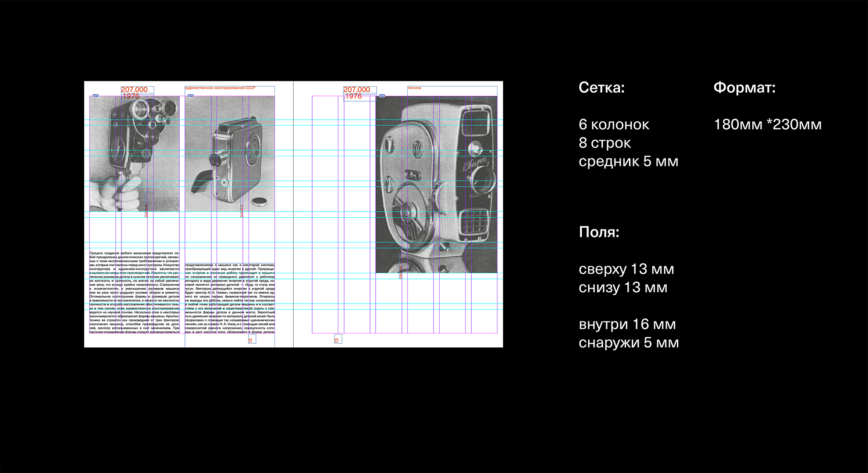Click 'снаружи 5 мм' margin text
The width and height of the screenshot is (868, 473).
pos(628,342)
